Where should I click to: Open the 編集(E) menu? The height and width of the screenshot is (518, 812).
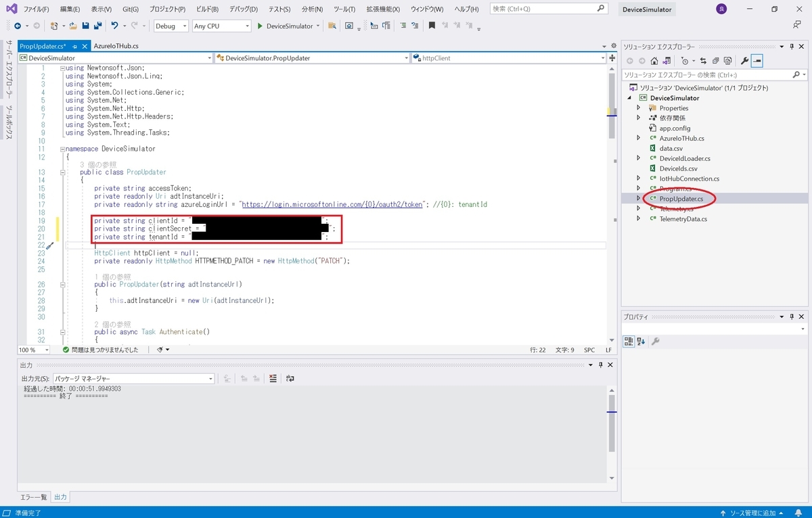click(70, 9)
